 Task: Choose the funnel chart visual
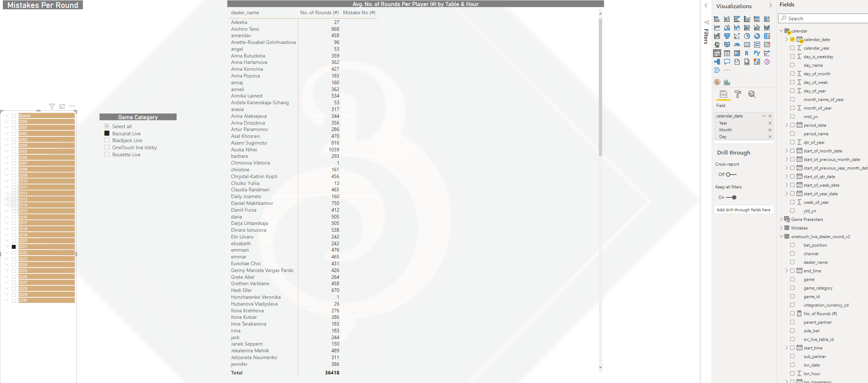727,36
